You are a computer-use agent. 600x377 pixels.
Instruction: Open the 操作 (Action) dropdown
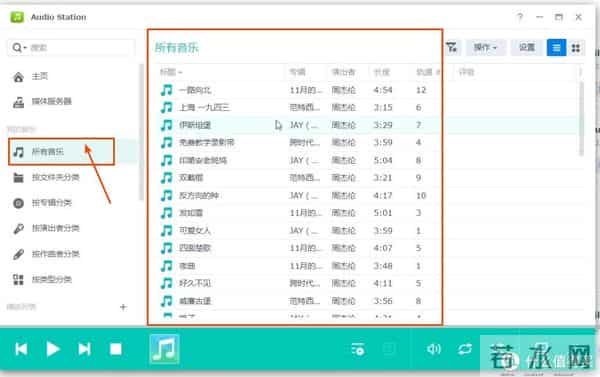(485, 47)
